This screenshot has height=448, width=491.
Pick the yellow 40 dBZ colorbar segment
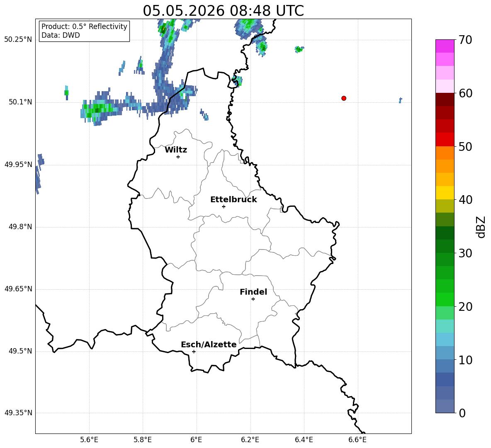tap(445, 193)
